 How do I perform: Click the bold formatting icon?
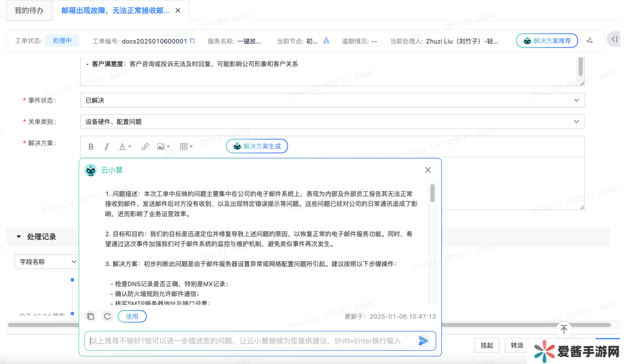(x=91, y=146)
